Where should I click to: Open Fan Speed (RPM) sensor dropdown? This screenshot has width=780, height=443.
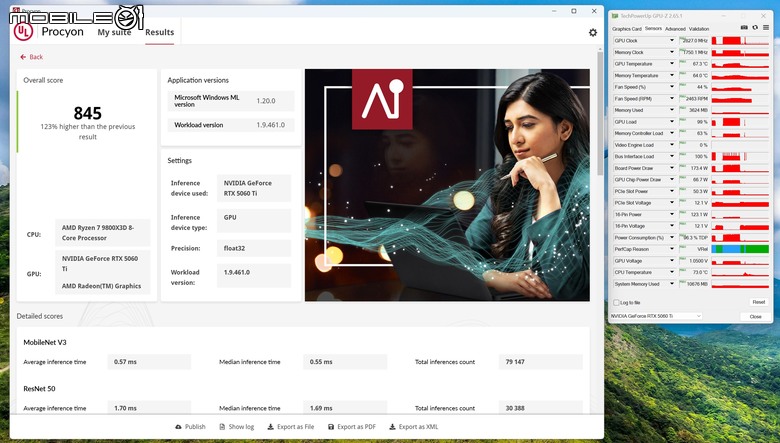(672, 98)
